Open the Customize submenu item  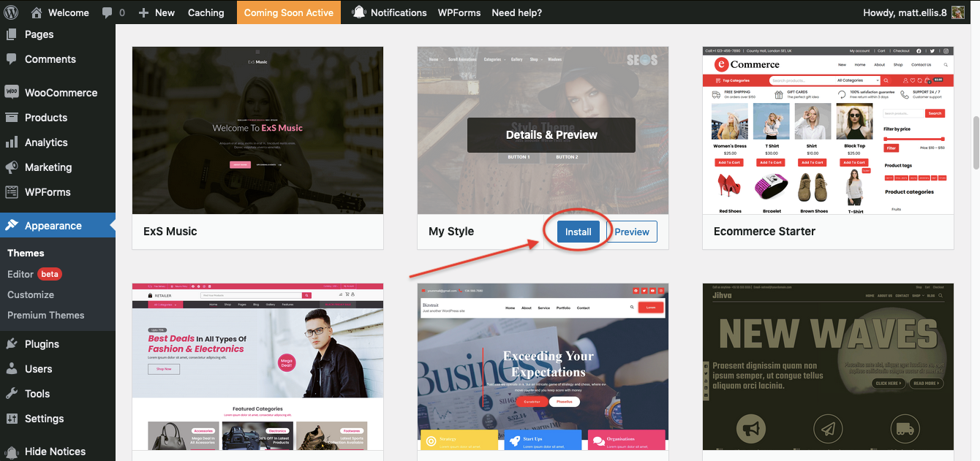coord(31,294)
